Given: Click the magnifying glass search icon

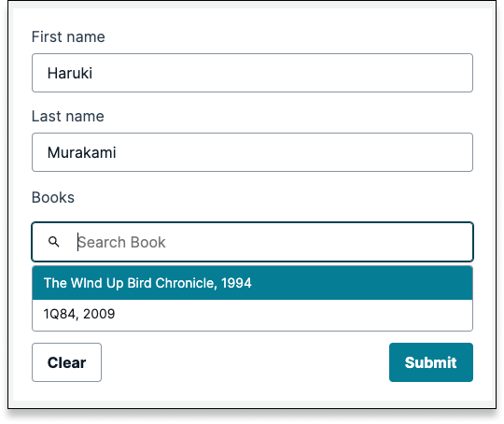Looking at the screenshot, I should pyautogui.click(x=54, y=242).
